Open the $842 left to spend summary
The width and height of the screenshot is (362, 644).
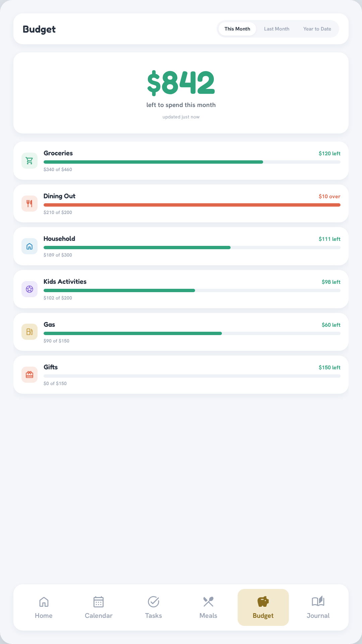tap(181, 93)
